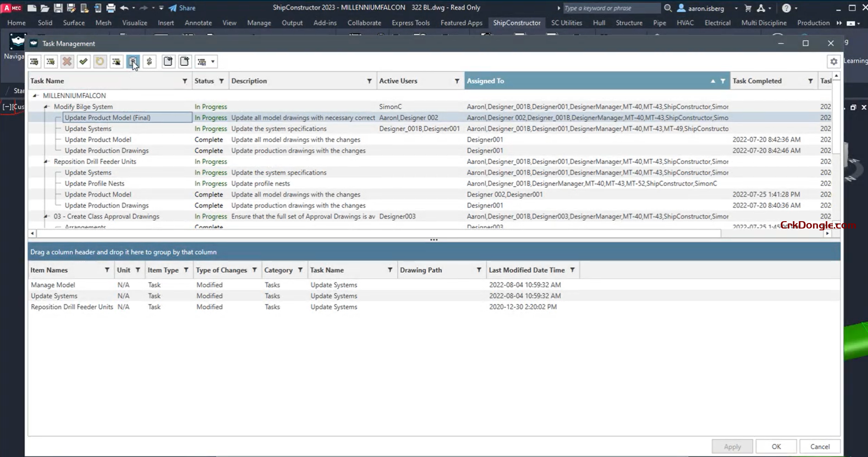Click the first task-list icon in toolbar
The image size is (868, 457).
click(34, 62)
